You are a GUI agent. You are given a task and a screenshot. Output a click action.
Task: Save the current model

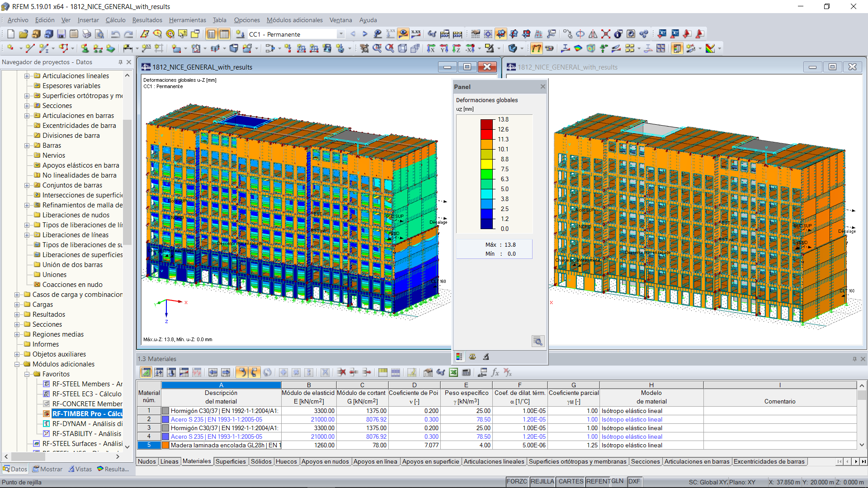pyautogui.click(x=61, y=34)
